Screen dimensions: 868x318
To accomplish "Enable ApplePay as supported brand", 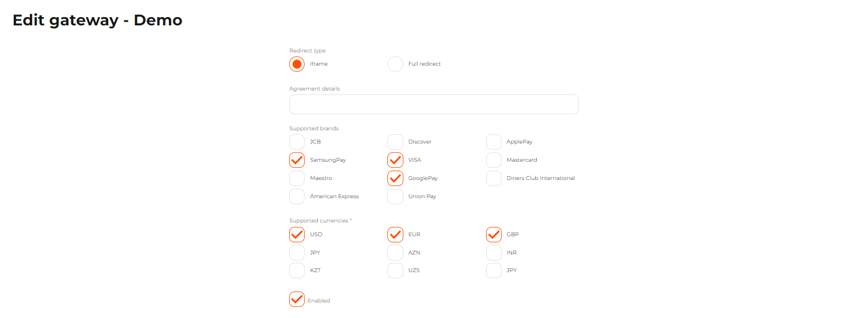I will (494, 142).
